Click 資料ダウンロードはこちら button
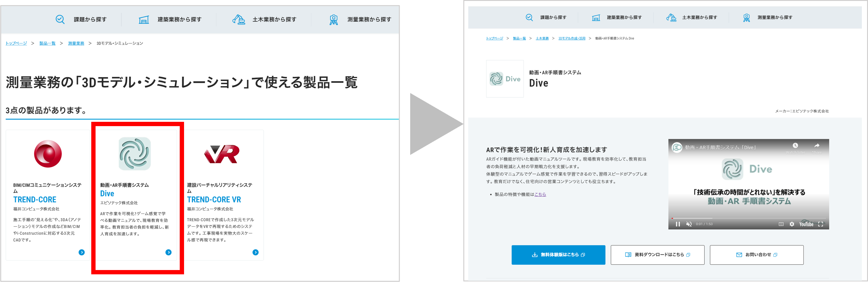This screenshot has width=868, height=282. click(658, 255)
